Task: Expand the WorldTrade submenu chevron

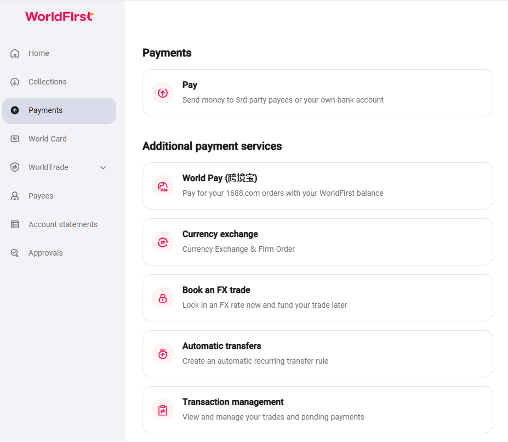Action: (103, 168)
